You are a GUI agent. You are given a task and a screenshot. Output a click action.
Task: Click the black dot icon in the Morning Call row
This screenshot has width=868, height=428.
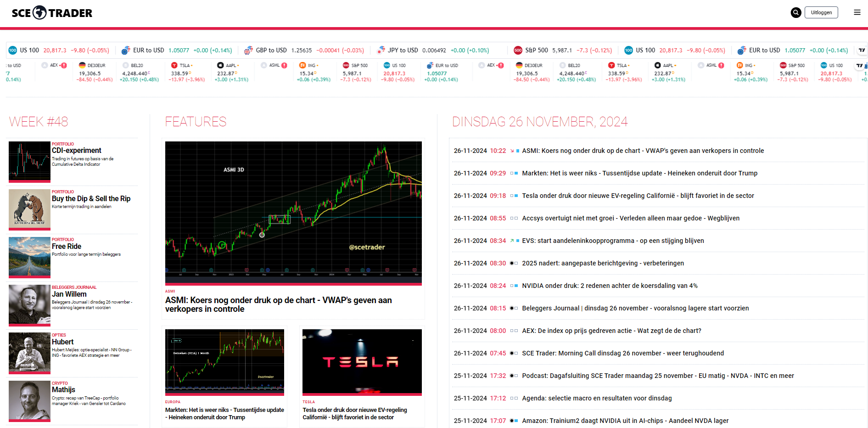point(512,353)
